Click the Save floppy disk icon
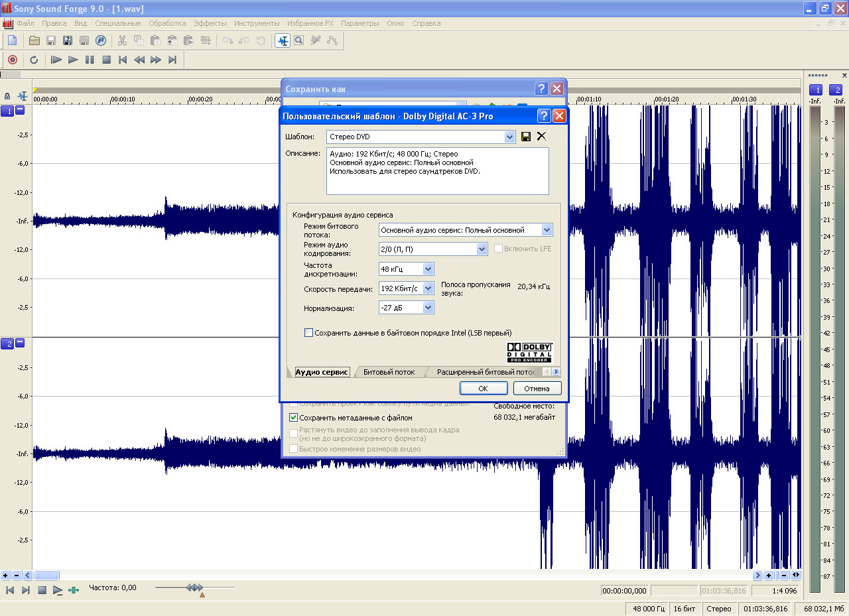This screenshot has width=849, height=616. [x=51, y=40]
